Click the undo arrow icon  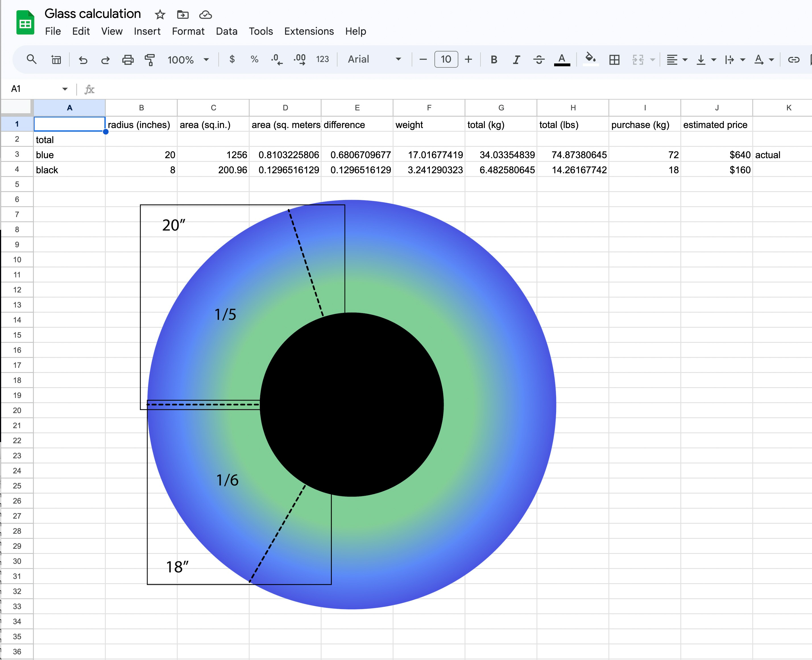pos(83,60)
